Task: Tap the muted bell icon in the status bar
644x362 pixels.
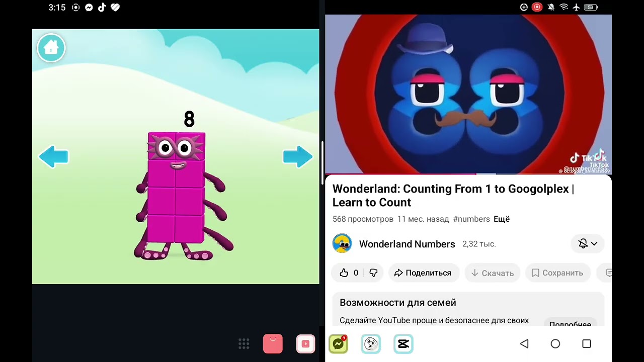Action: pos(551,7)
